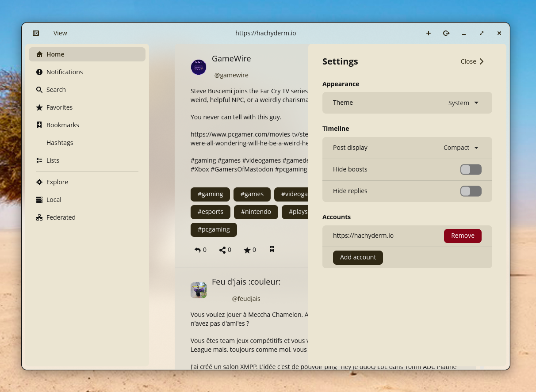Viewport: 536px width, 392px height.
Task: Click the Appearance section heading
Action: click(341, 84)
